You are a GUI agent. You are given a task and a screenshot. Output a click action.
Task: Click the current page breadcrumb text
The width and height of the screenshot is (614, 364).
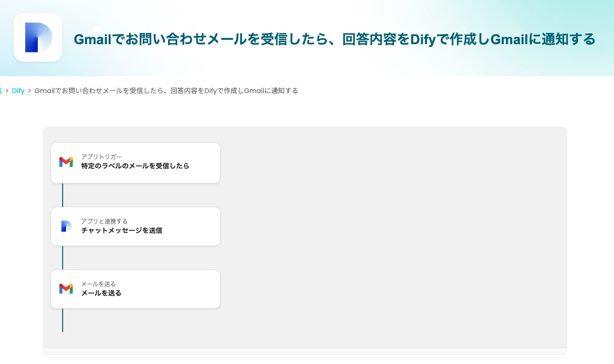pyautogui.click(x=166, y=91)
